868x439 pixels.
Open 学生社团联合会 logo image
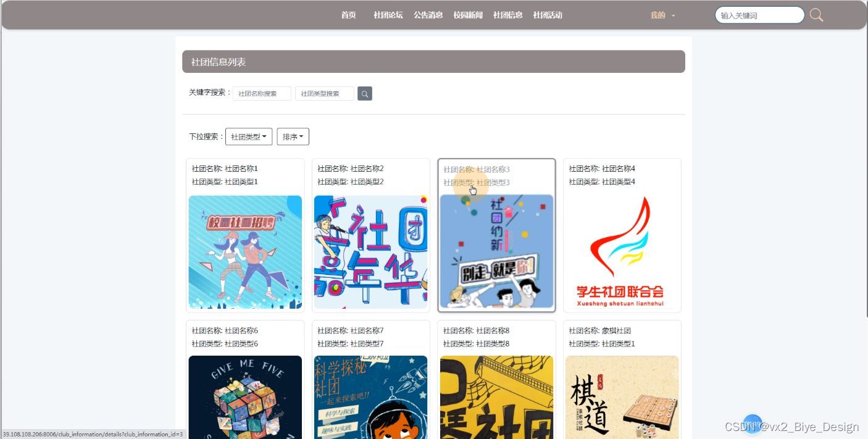pos(622,252)
